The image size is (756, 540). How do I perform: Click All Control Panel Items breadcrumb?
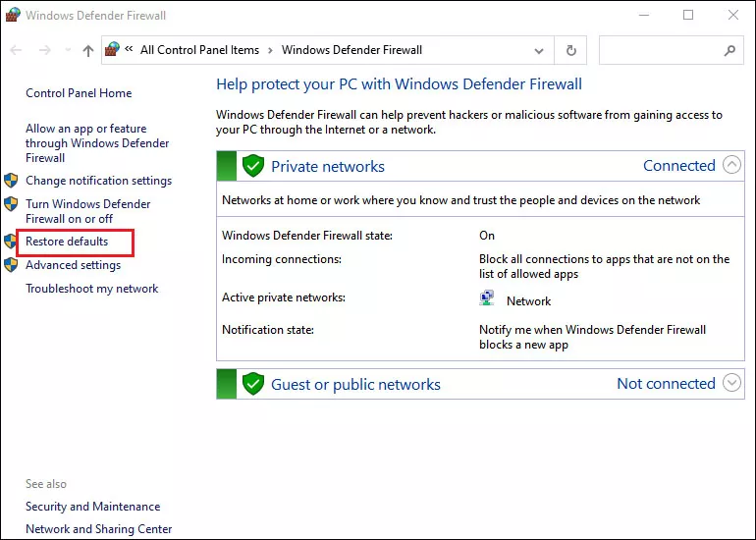pyautogui.click(x=199, y=50)
